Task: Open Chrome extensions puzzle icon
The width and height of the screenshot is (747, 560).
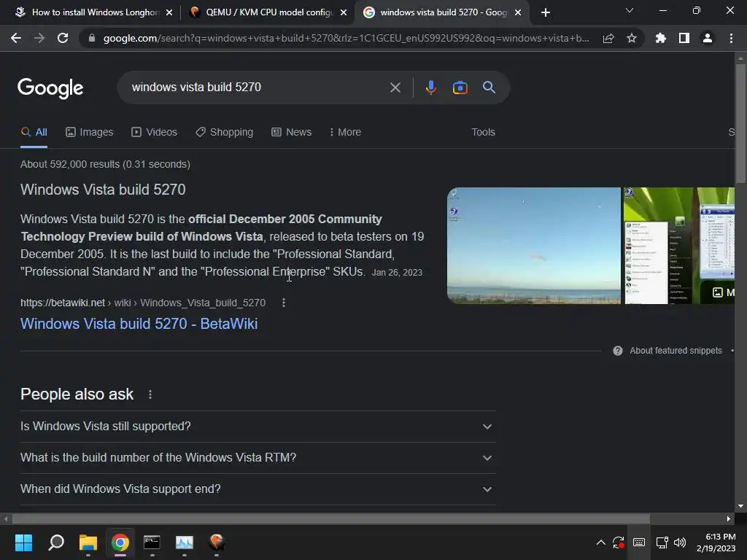Action: [661, 38]
